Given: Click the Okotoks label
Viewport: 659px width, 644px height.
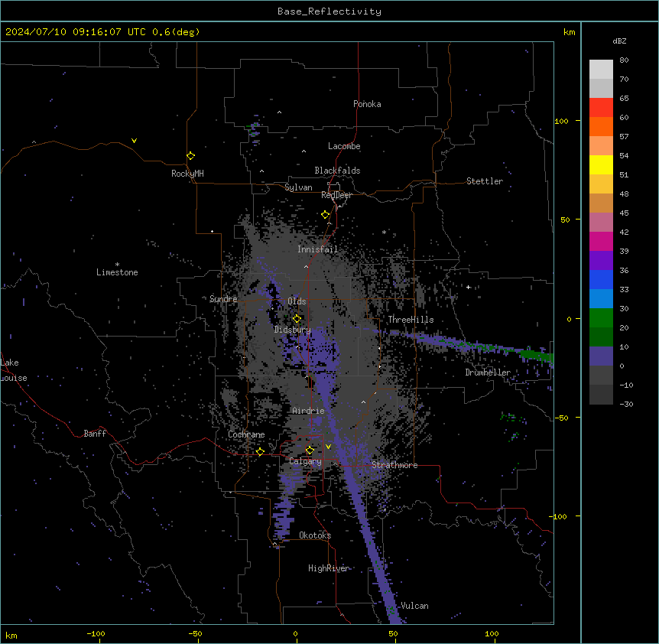Looking at the screenshot, I should (315, 535).
